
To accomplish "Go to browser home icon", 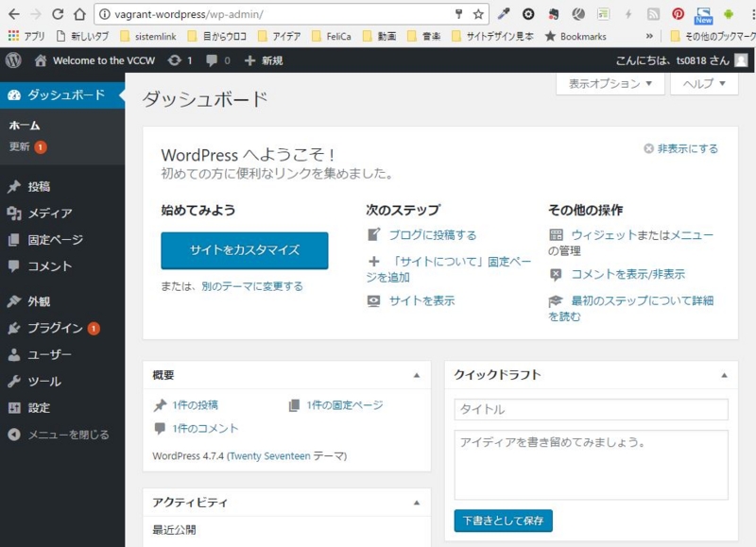I will point(79,14).
